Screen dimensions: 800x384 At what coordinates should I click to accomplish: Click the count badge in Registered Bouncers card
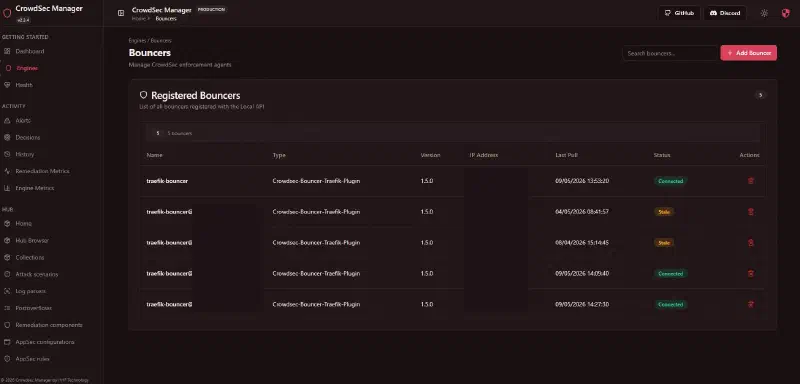(x=760, y=95)
